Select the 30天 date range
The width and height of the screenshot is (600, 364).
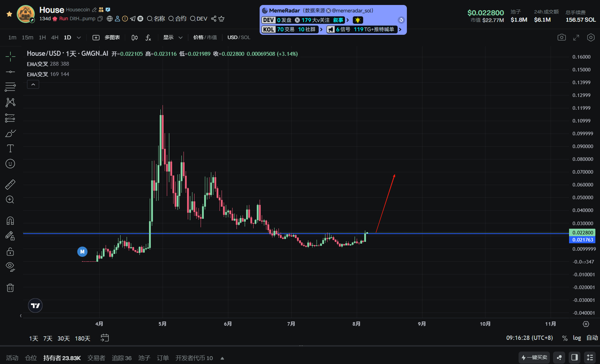[63, 339]
